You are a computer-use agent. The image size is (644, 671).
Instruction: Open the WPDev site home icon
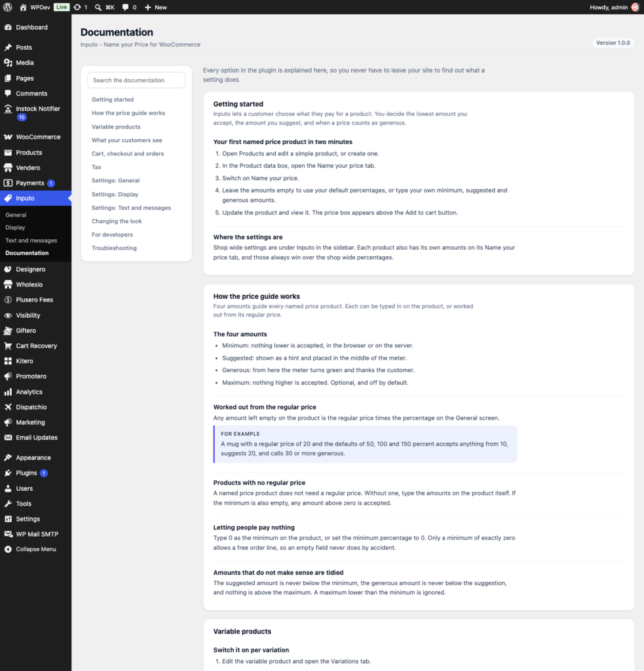(x=23, y=7)
